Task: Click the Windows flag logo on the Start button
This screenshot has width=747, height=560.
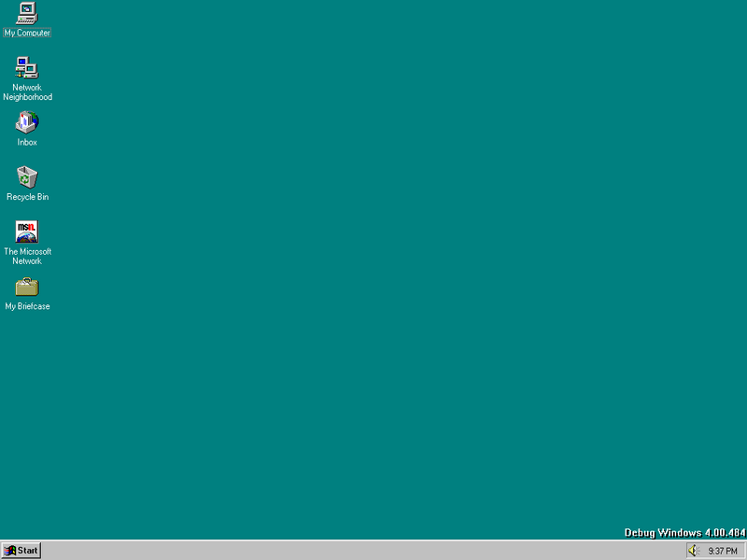Action: tap(12, 550)
